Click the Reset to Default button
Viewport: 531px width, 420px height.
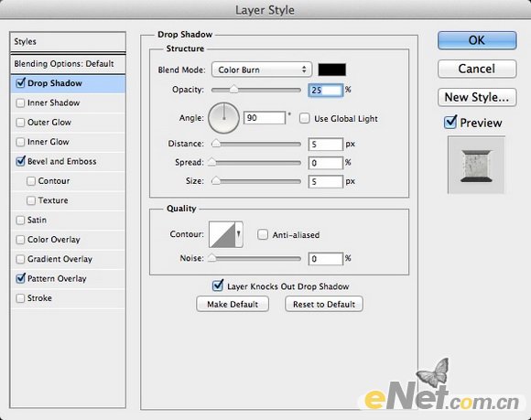[x=324, y=304]
